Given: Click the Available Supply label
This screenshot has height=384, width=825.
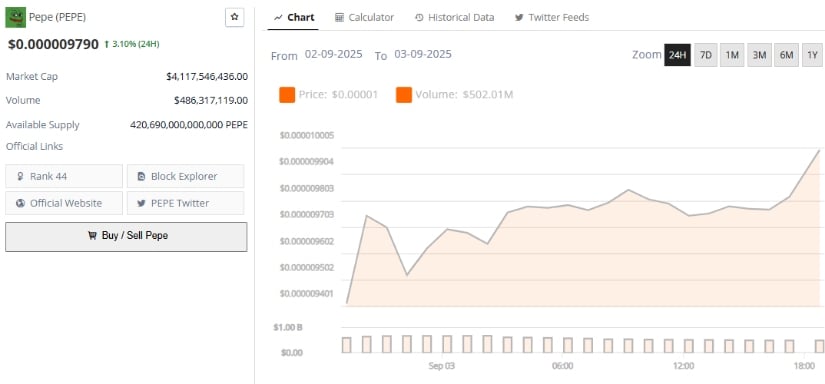Looking at the screenshot, I should 43,125.
